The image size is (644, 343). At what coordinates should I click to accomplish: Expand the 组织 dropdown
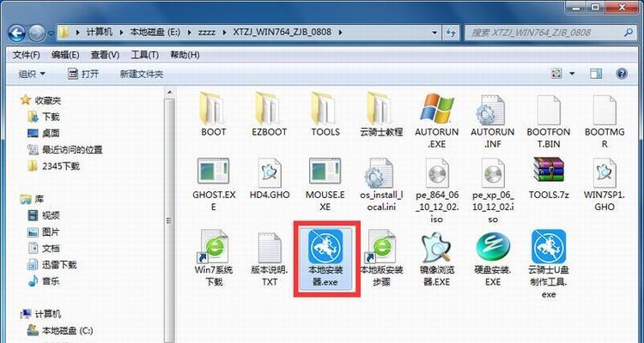coord(32,74)
